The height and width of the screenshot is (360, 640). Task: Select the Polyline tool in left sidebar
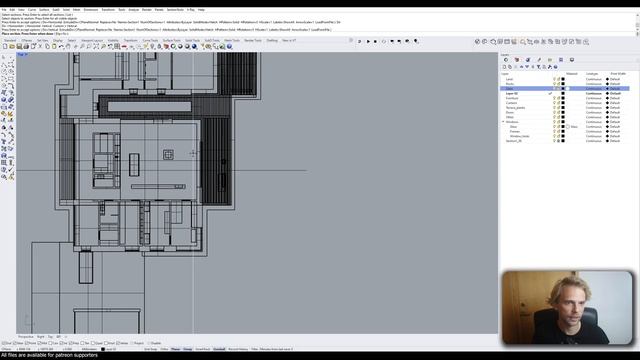(4, 65)
